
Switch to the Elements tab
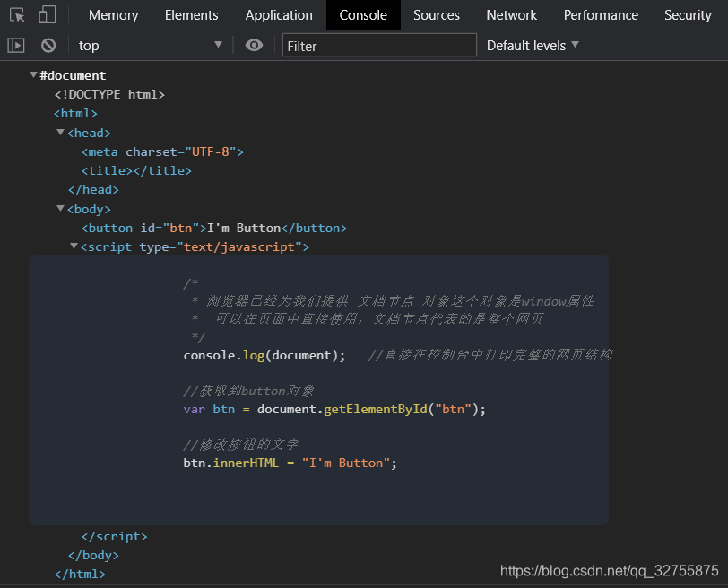(x=191, y=15)
